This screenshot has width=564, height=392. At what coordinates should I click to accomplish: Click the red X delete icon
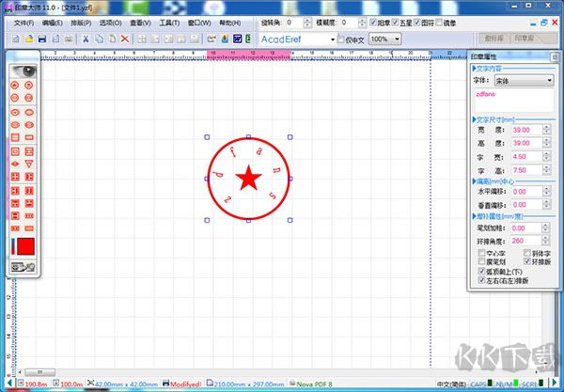pos(125,39)
